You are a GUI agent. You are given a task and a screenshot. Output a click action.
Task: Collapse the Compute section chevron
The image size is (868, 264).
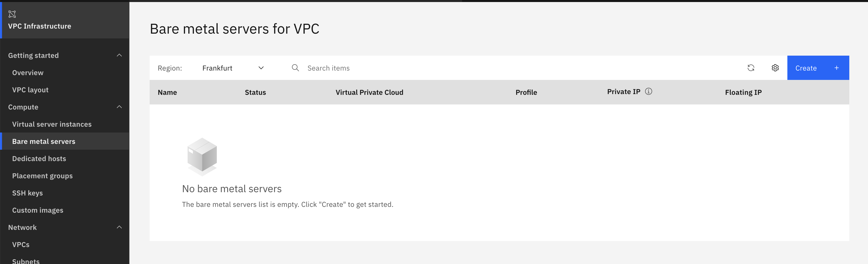[119, 107]
